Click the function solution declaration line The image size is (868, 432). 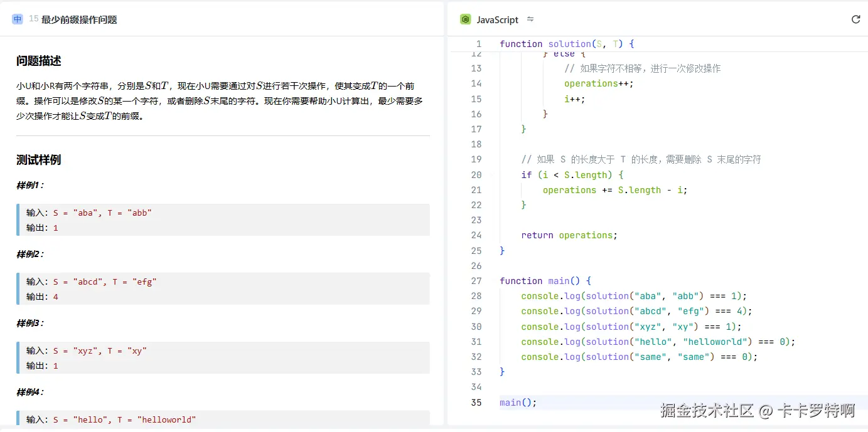[x=564, y=43]
